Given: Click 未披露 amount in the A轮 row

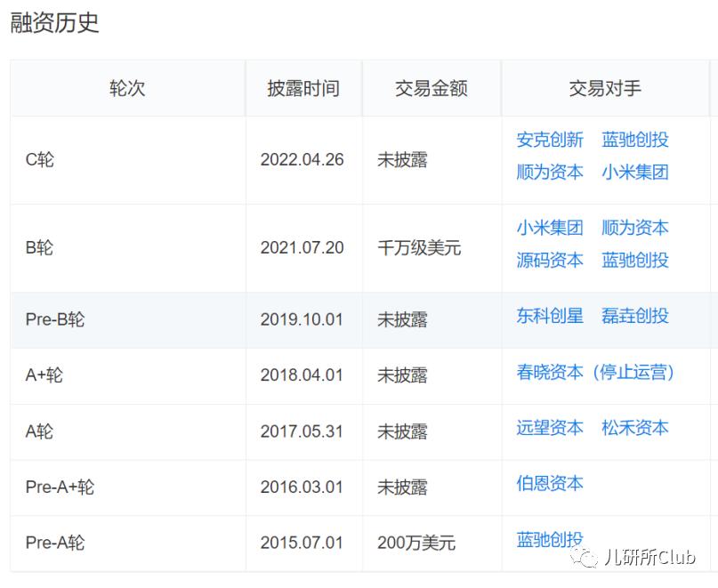Looking at the screenshot, I should point(402,431).
